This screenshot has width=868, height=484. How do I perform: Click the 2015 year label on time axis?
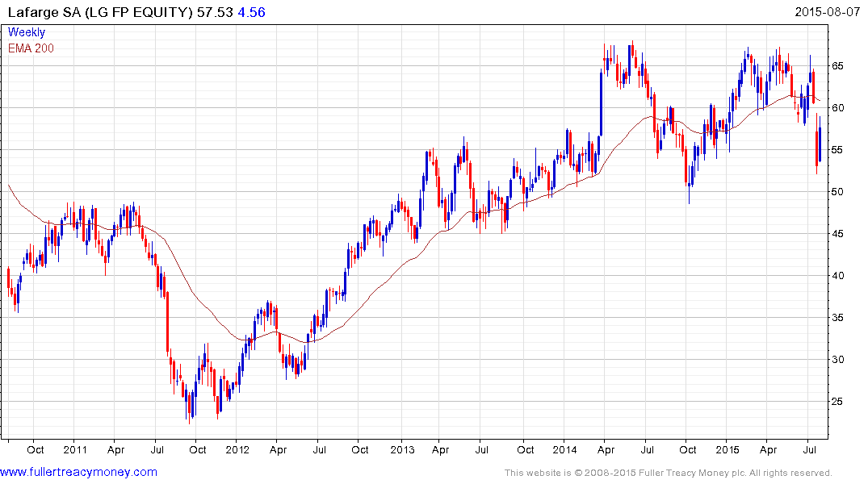(728, 449)
